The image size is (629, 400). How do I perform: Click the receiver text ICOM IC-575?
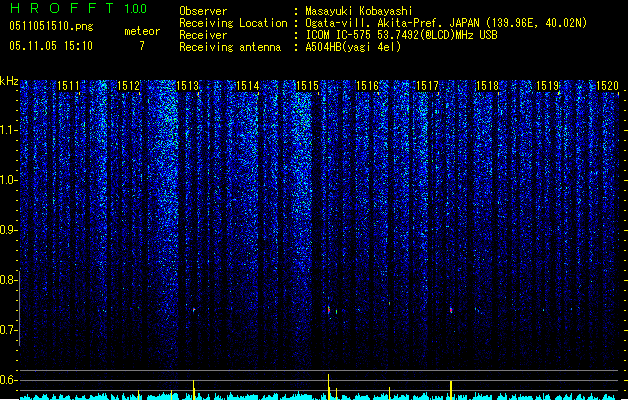point(338,35)
